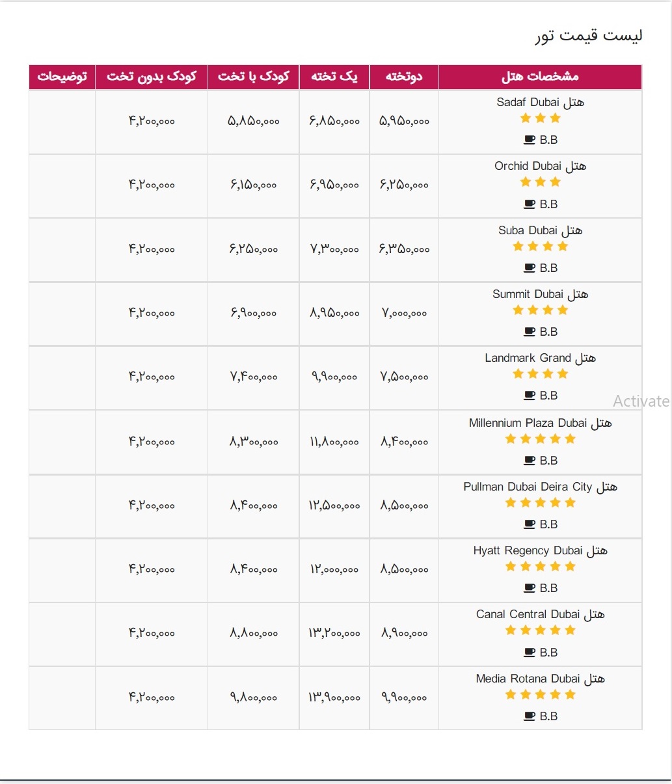Click the لیست قیمت تور heading
Viewport: 672px width, 784px height.
[589, 36]
